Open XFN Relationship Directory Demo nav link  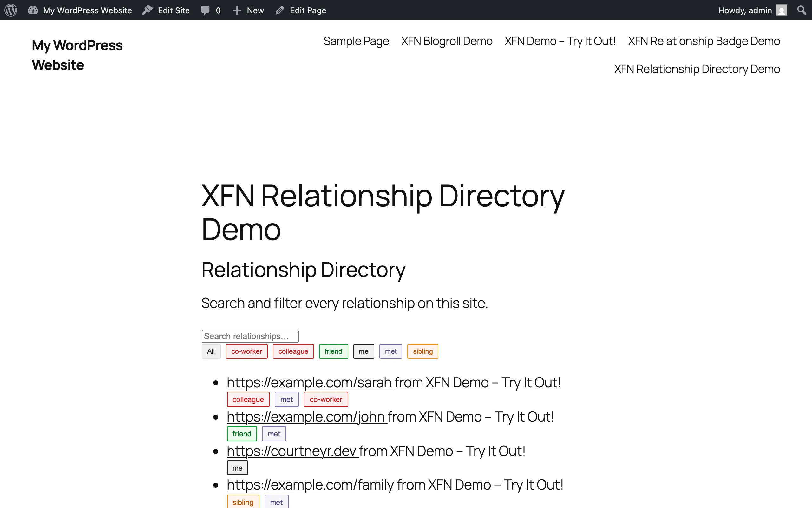(x=697, y=69)
